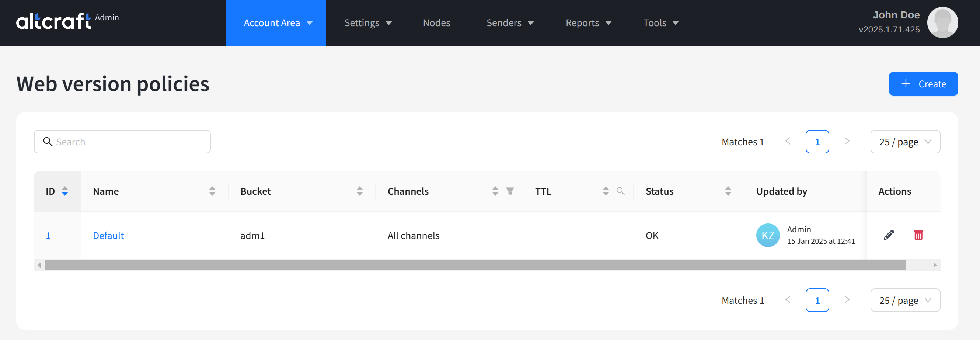Click the Create button
Image resolution: width=980 pixels, height=340 pixels.
pyautogui.click(x=923, y=84)
